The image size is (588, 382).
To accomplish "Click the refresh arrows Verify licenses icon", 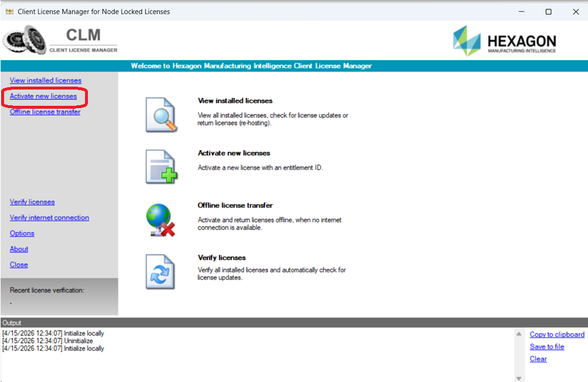I will pos(160,272).
